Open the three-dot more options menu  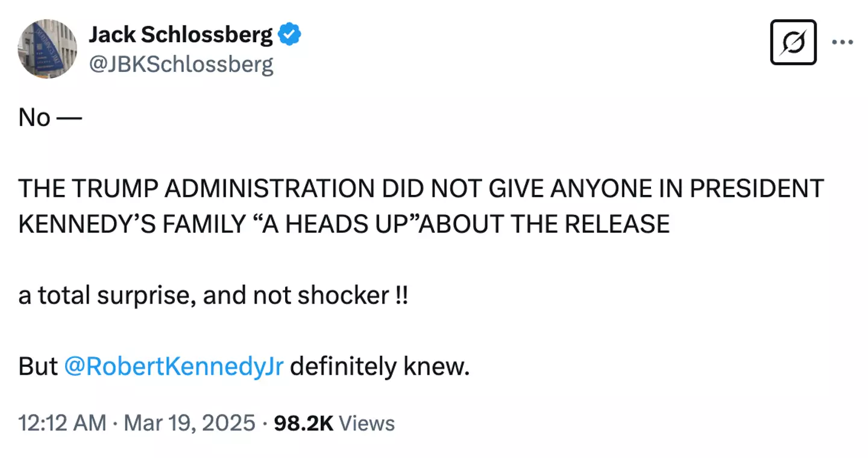pyautogui.click(x=841, y=42)
